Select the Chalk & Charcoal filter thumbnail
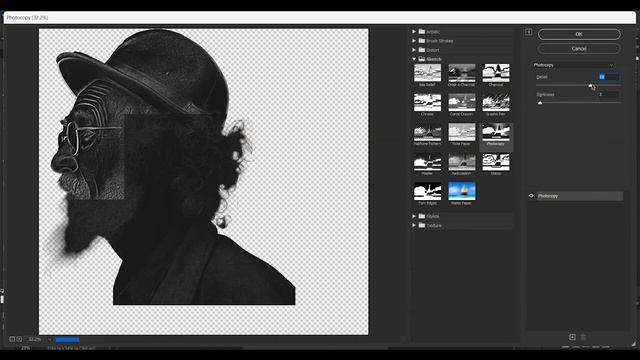The height and width of the screenshot is (360, 640). point(462,73)
